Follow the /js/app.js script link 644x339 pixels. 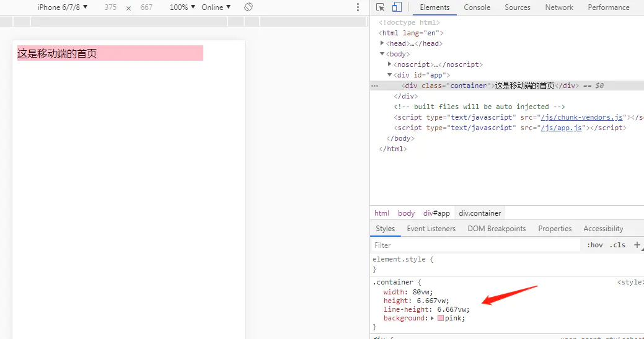[562, 128]
